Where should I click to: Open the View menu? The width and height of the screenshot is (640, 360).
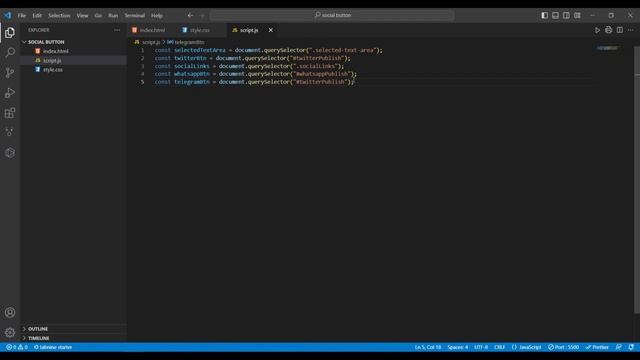(x=82, y=16)
